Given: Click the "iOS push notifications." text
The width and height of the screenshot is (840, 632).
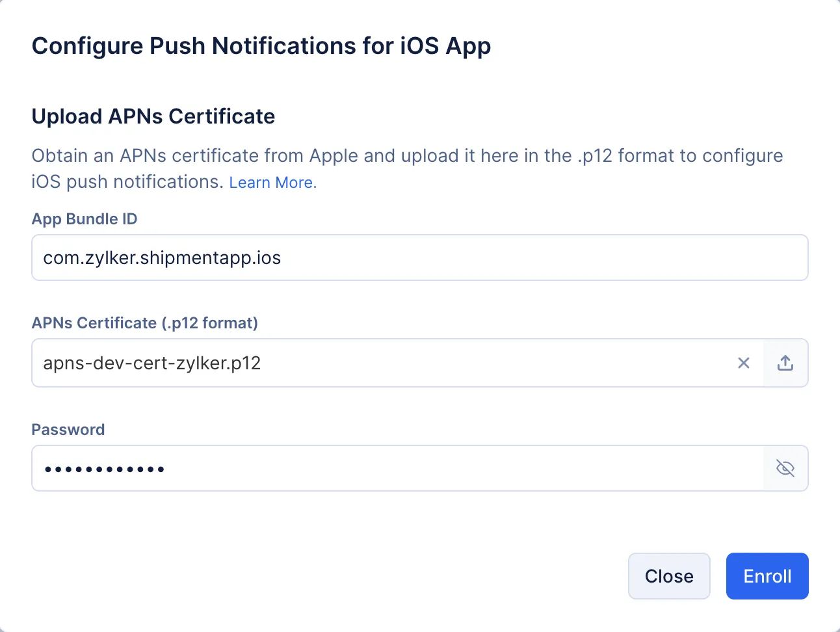Looking at the screenshot, I should tap(128, 182).
